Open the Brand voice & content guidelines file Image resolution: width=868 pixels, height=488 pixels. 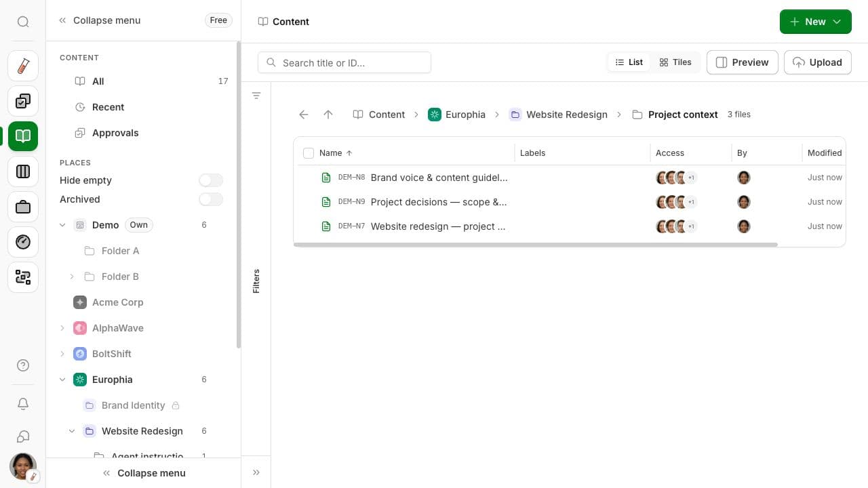[439, 178]
